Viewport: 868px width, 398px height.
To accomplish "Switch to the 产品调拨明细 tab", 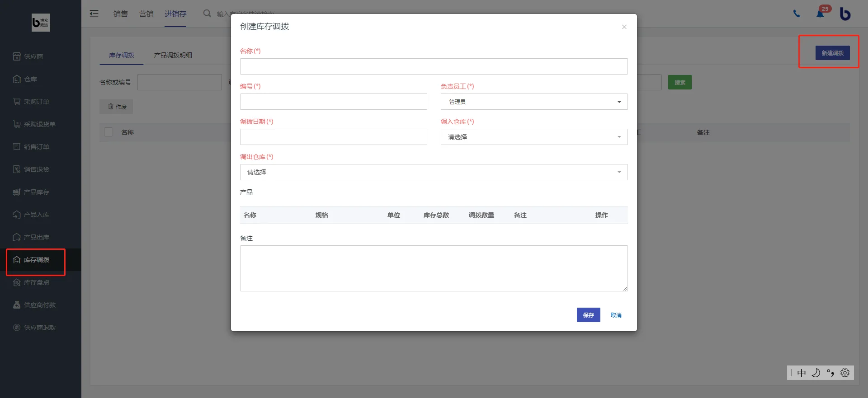I will coord(173,55).
